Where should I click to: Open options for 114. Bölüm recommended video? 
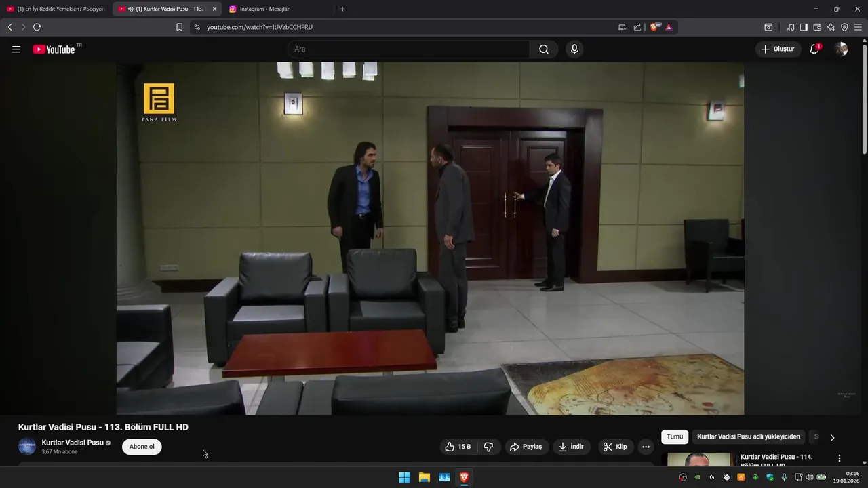point(840,459)
